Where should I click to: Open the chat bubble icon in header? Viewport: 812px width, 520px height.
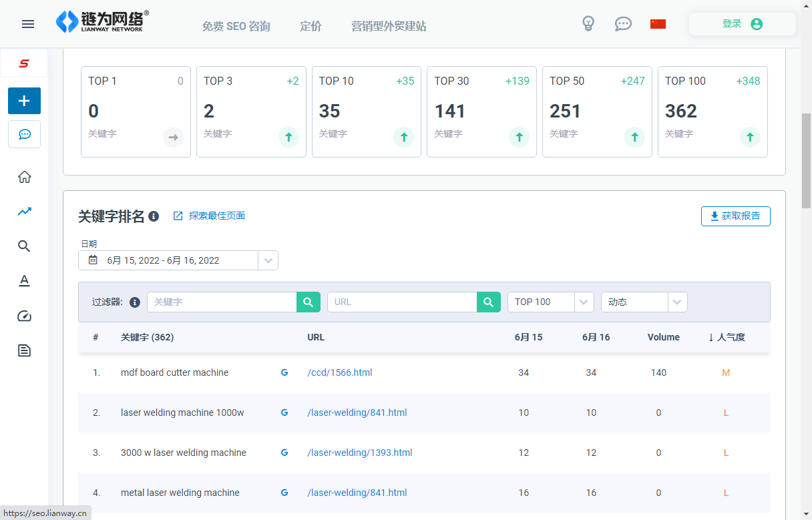pyautogui.click(x=623, y=24)
